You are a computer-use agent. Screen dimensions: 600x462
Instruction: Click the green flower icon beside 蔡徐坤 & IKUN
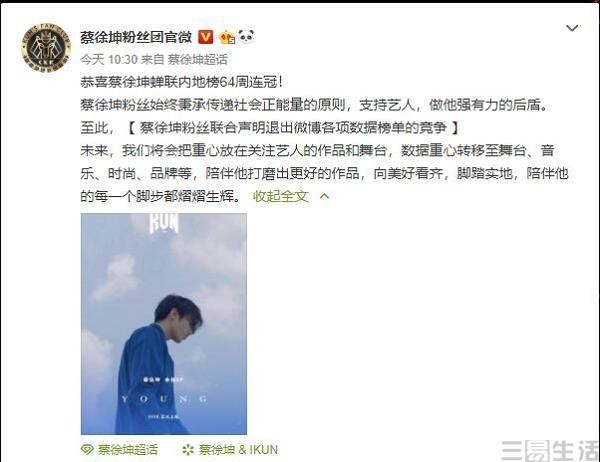pyautogui.click(x=188, y=450)
